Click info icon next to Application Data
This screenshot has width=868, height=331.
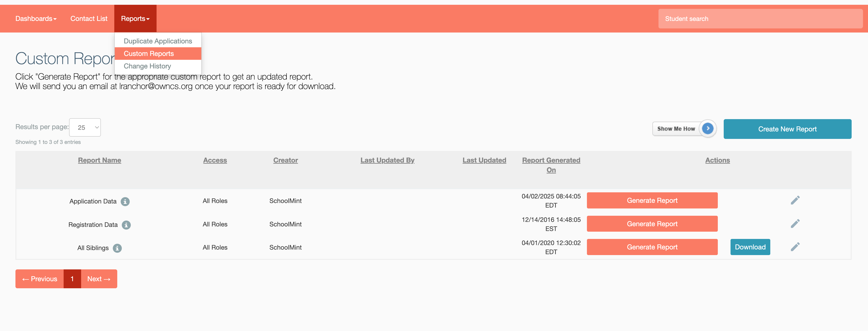coord(125,201)
